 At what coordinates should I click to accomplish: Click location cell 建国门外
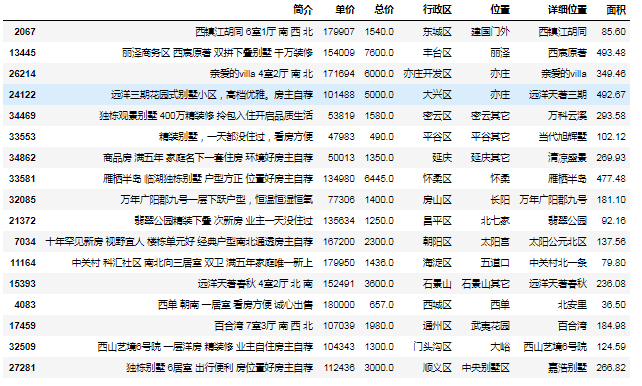click(490, 32)
